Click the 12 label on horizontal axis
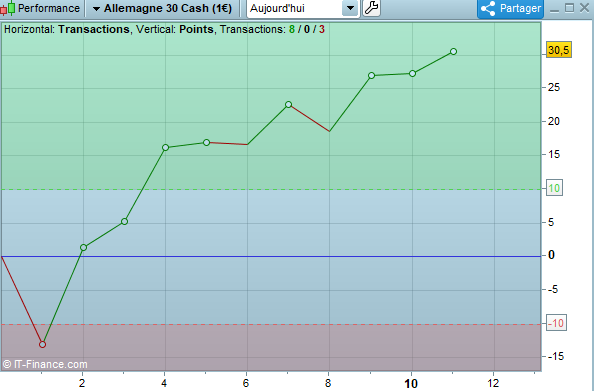The image size is (594, 391). (x=493, y=383)
